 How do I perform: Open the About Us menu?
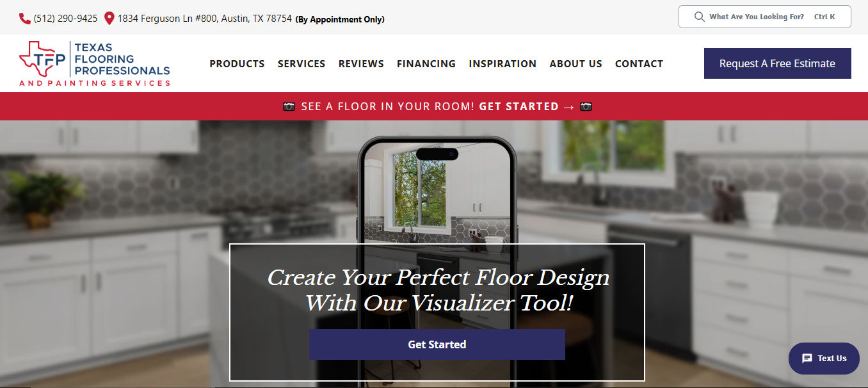575,63
